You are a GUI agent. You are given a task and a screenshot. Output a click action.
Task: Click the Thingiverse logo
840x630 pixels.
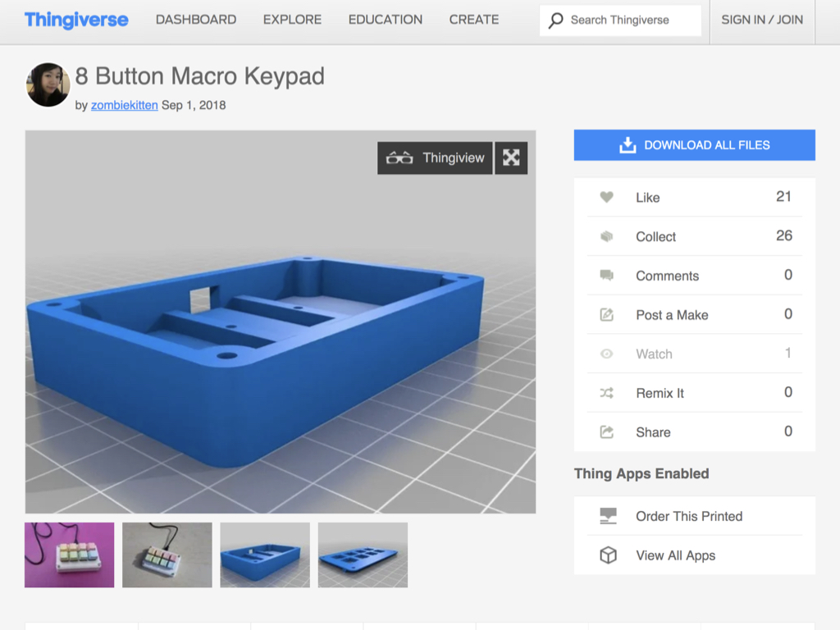click(x=76, y=20)
